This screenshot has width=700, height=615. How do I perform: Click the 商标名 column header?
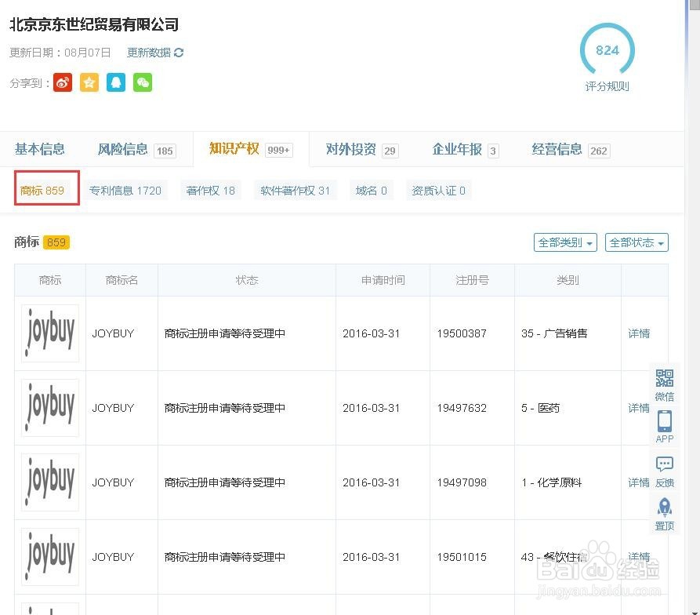pyautogui.click(x=122, y=280)
